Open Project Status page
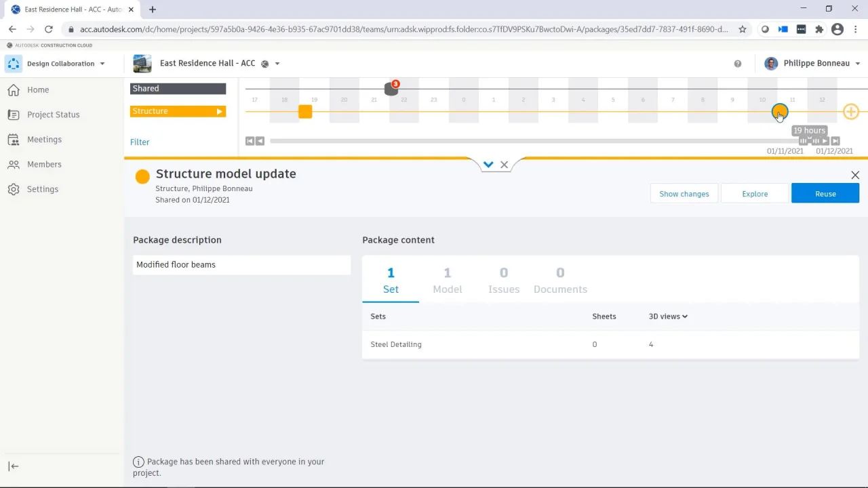This screenshot has width=868, height=488. click(53, 115)
